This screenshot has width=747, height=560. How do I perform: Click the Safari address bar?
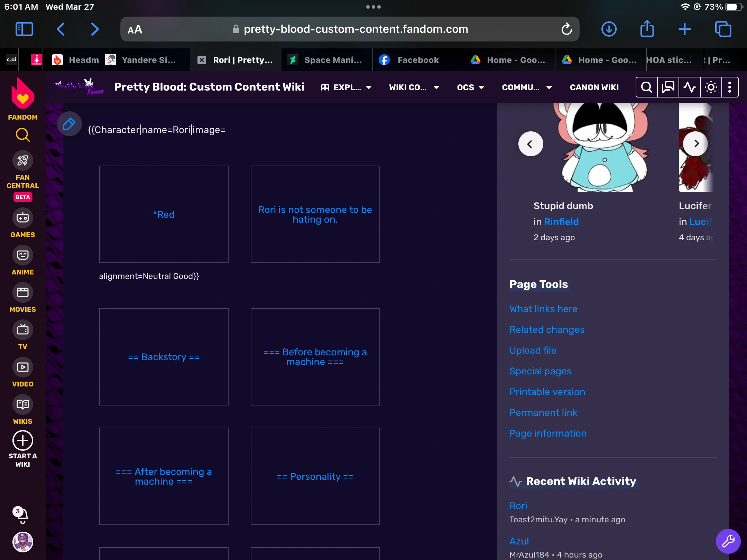coord(349,29)
